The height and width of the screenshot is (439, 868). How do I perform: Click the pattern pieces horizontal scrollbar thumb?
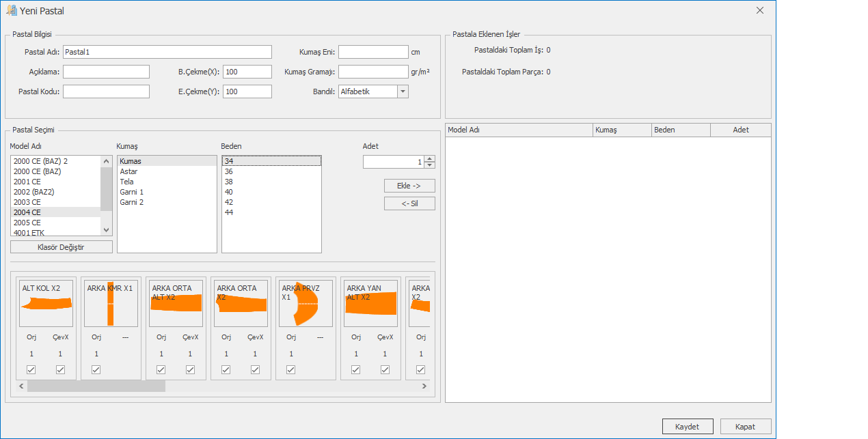96,386
